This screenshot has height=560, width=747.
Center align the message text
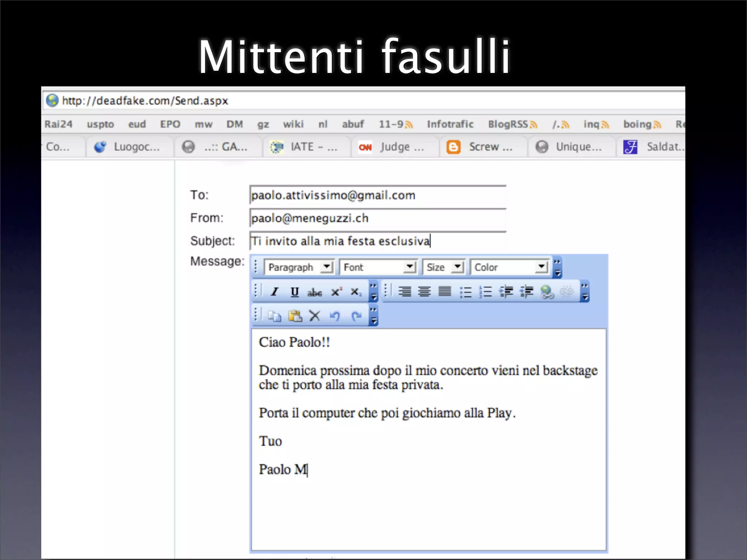(x=424, y=292)
